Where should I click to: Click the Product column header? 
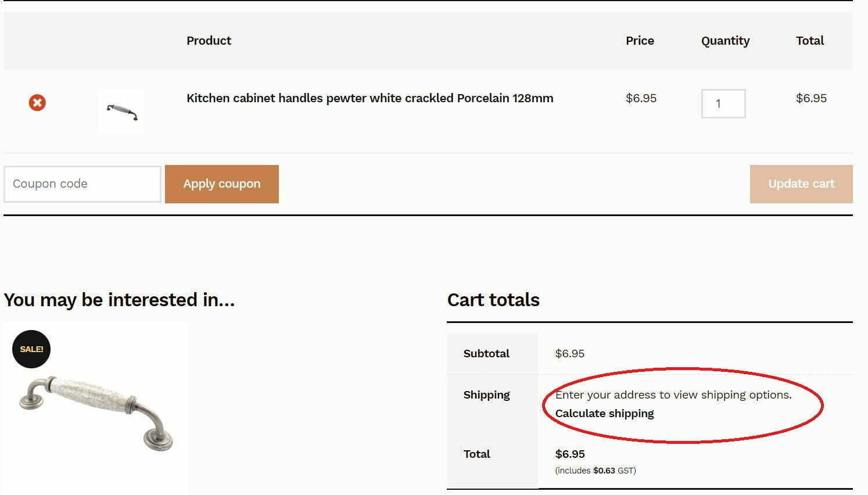(x=209, y=41)
